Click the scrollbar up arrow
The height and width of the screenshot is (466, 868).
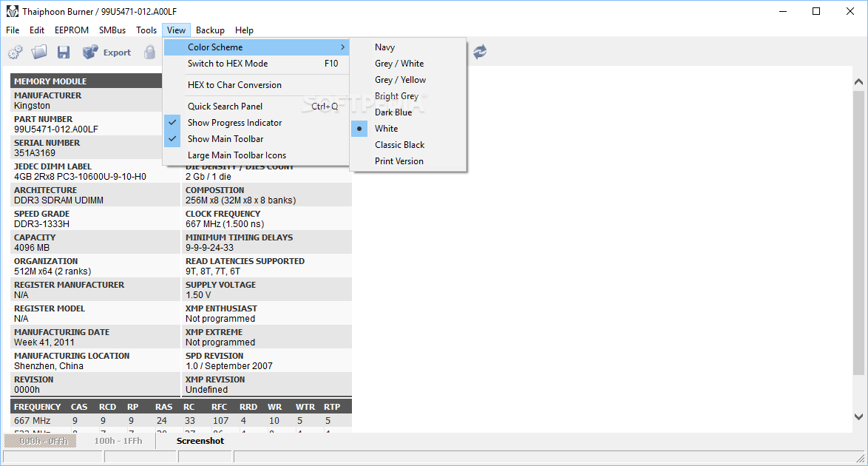pyautogui.click(x=858, y=82)
